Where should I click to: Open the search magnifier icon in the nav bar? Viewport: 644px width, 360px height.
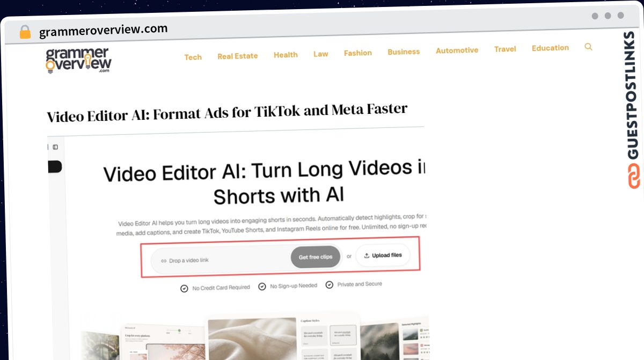click(x=588, y=47)
